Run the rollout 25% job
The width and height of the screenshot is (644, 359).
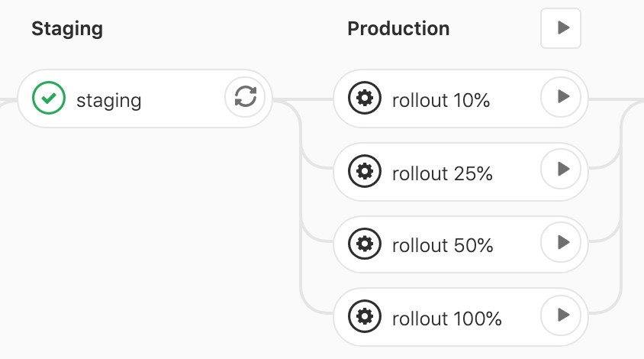point(561,170)
